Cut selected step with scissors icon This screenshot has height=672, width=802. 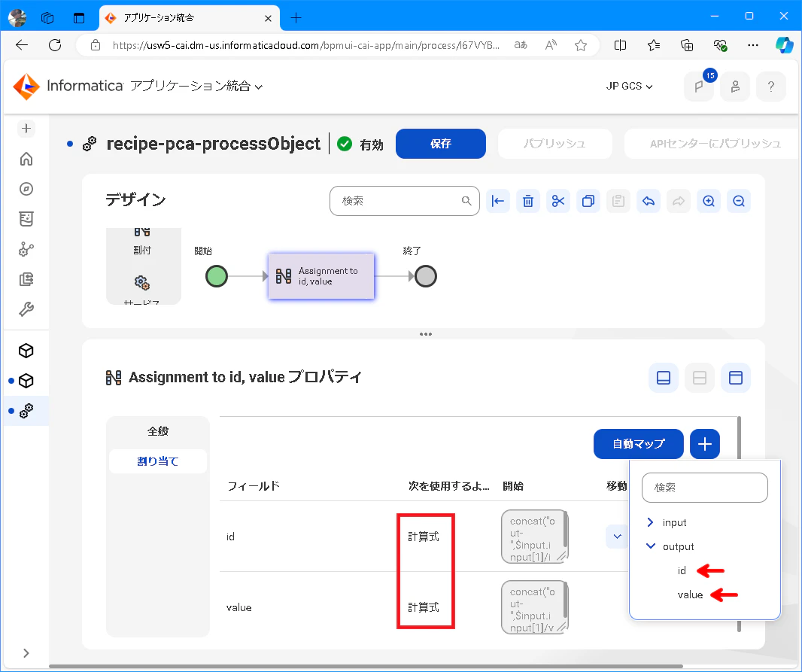(558, 201)
